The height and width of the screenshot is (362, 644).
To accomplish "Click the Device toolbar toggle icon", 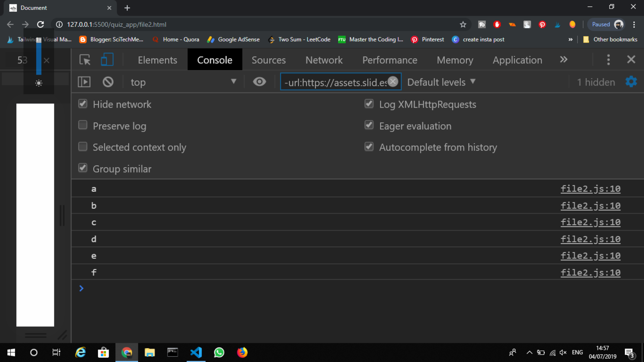I will tap(107, 60).
